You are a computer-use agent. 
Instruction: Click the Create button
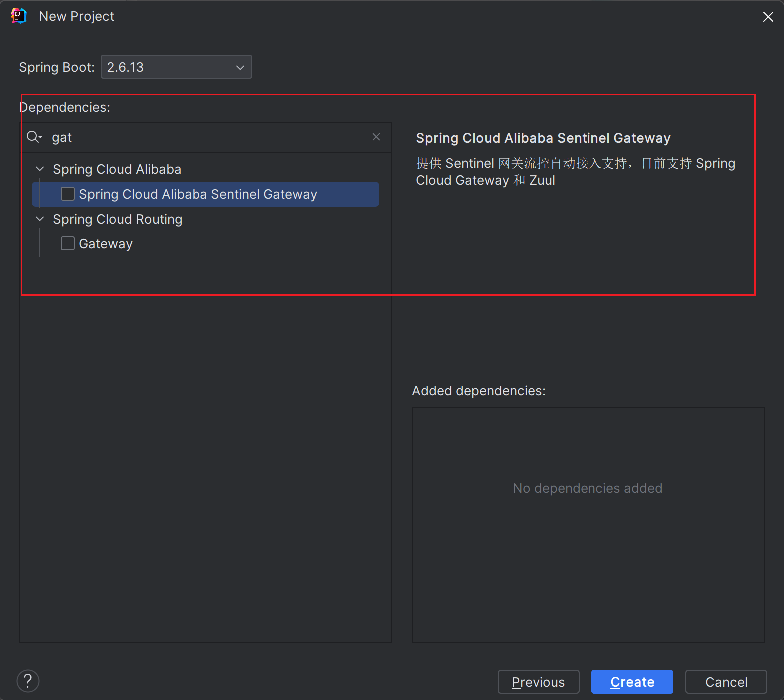pos(632,682)
